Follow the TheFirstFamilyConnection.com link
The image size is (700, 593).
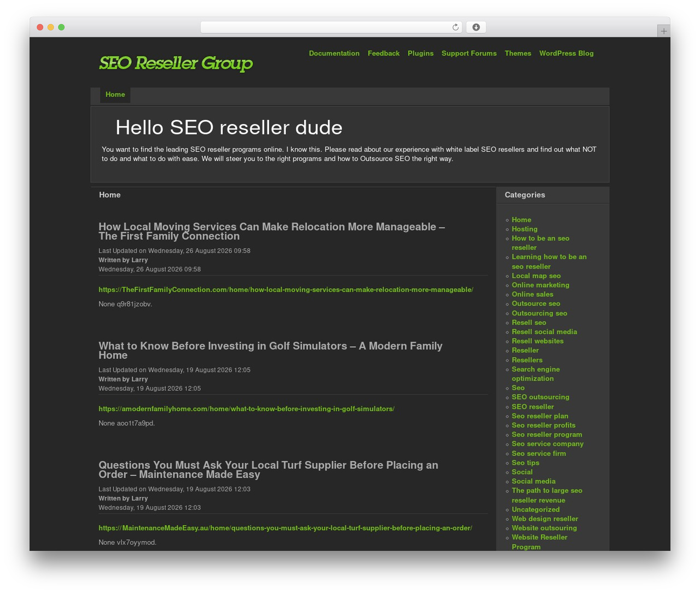tap(286, 289)
